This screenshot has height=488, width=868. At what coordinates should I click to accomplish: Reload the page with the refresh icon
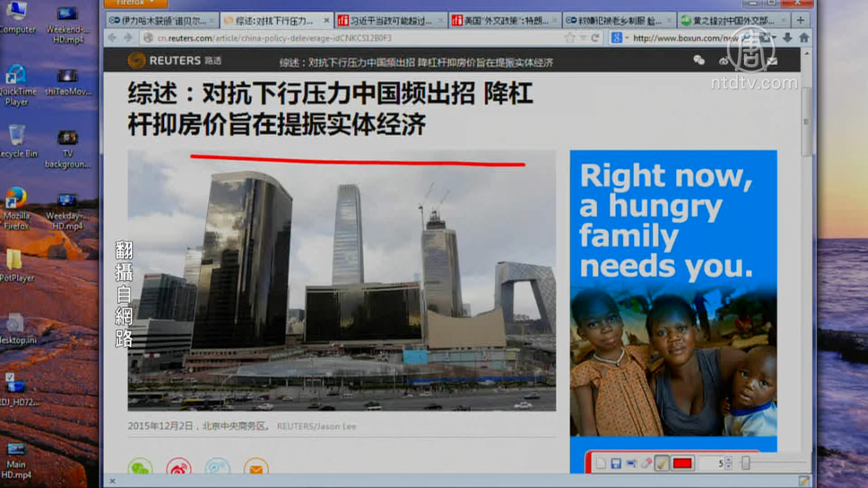(x=595, y=38)
